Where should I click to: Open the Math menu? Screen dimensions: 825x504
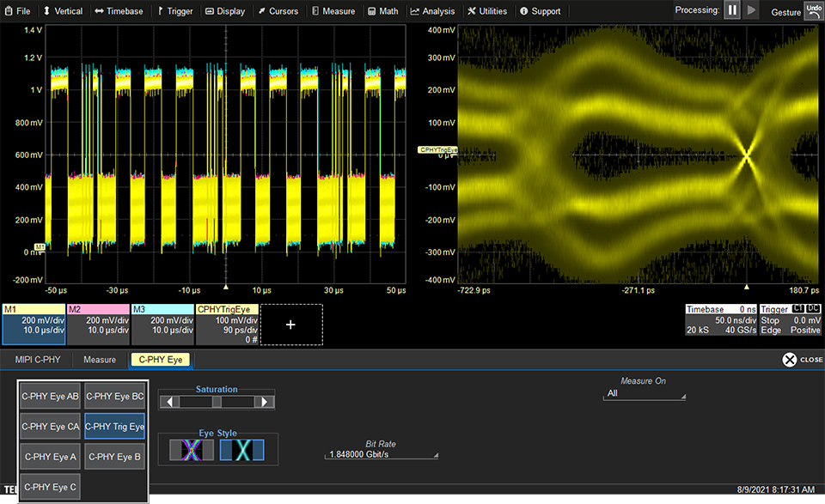point(382,11)
